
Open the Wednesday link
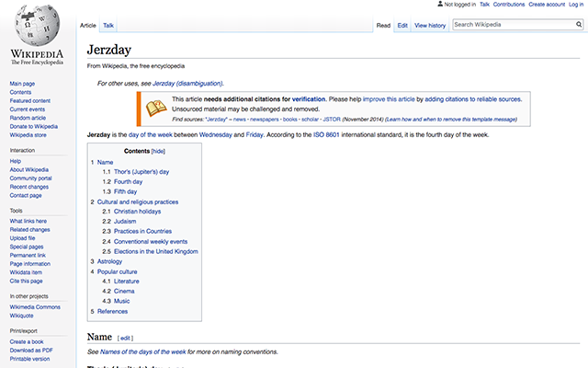pyautogui.click(x=216, y=135)
